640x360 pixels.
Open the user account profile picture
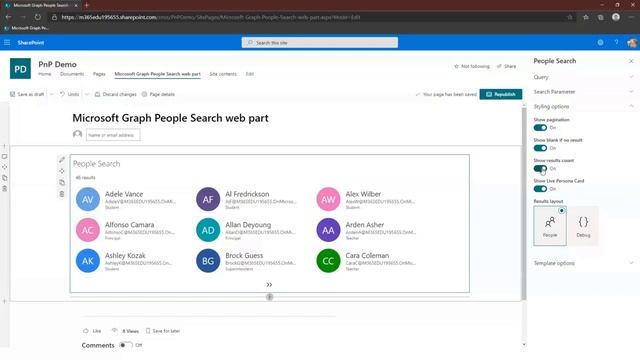coord(632,42)
